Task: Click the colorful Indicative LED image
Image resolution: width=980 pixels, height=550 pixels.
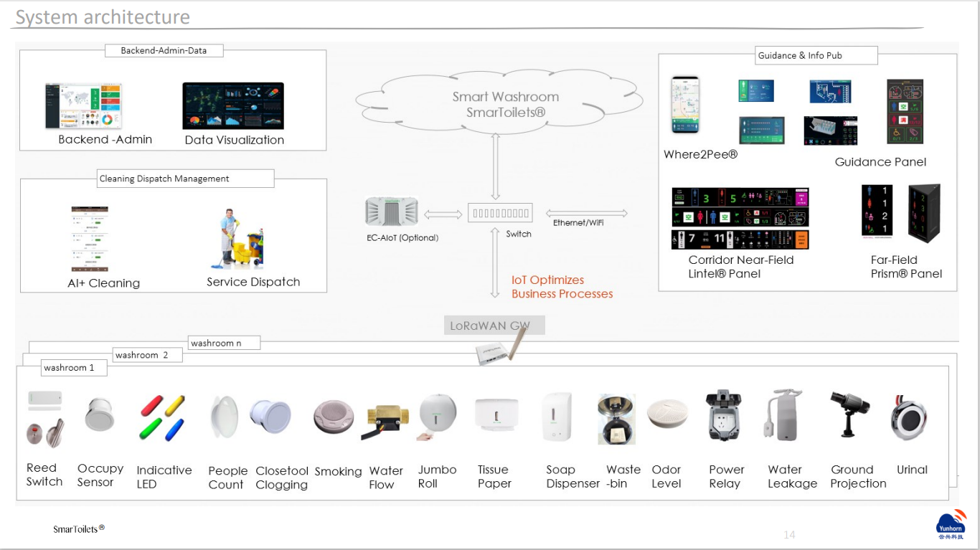Action: pos(162,417)
